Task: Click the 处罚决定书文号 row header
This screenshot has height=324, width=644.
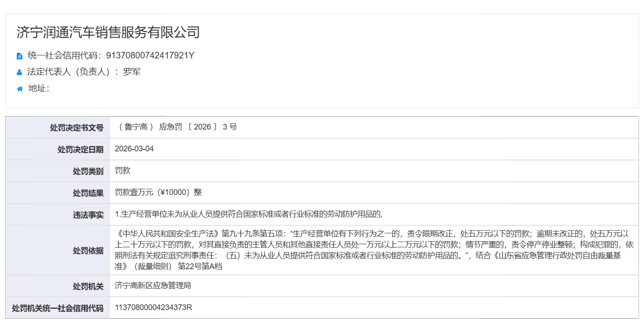Action: pyautogui.click(x=77, y=128)
